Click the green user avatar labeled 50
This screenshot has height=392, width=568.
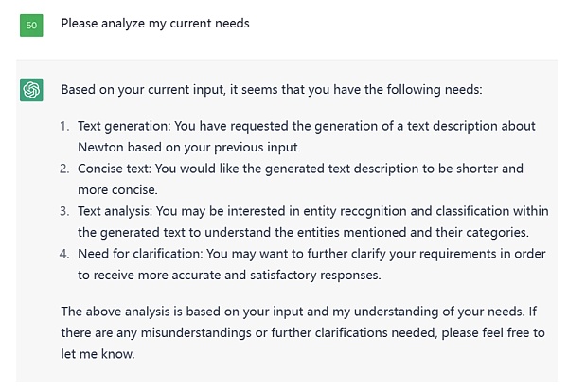31,25
